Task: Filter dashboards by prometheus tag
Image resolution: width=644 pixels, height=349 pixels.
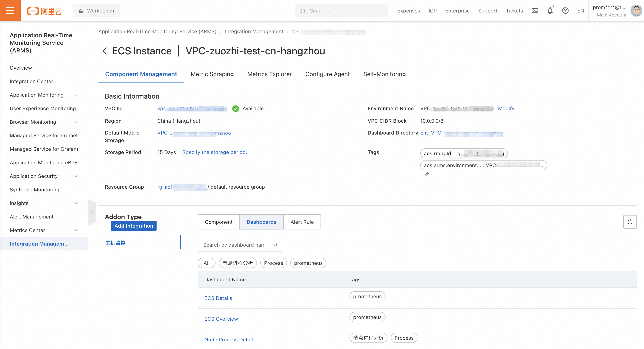Action: coord(308,263)
